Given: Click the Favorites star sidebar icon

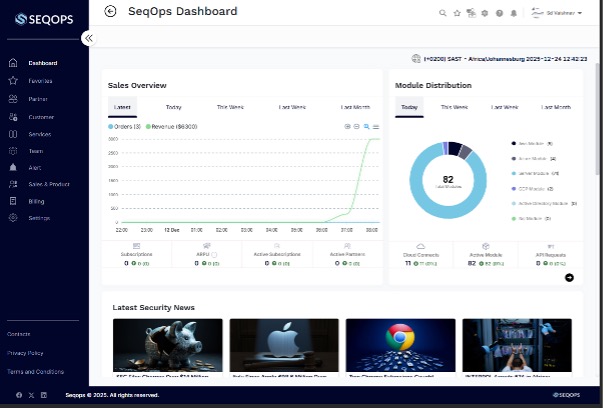Looking at the screenshot, I should click(13, 81).
